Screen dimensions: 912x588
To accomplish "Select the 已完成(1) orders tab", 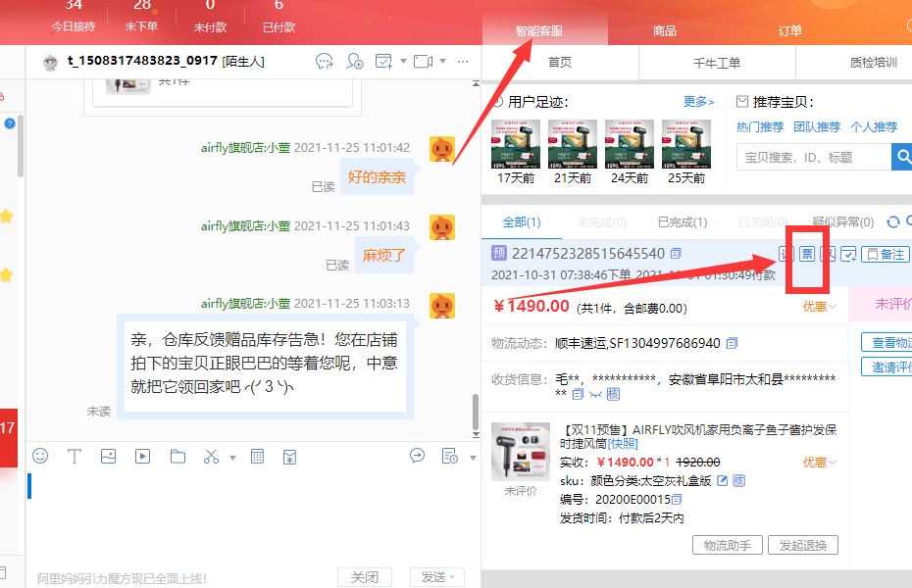I will tap(683, 221).
